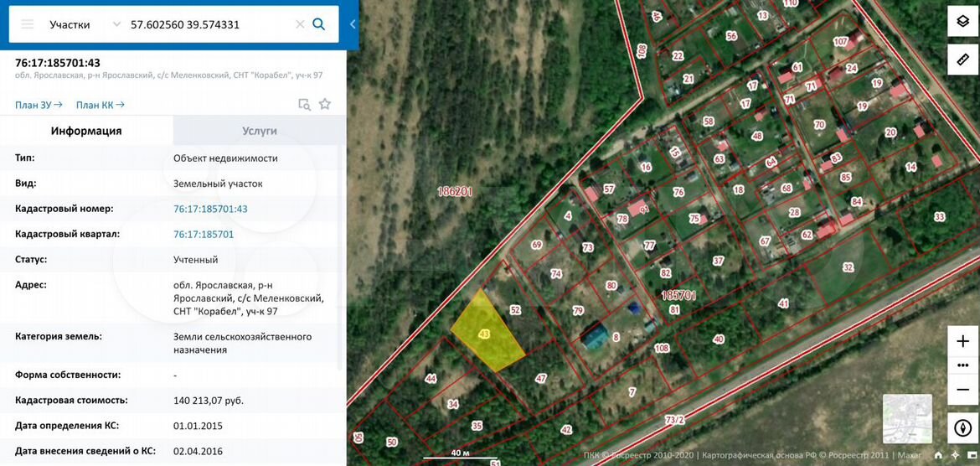This screenshot has width=980, height=466.
Task: Add parcel to favorites with star
Action: [325, 105]
